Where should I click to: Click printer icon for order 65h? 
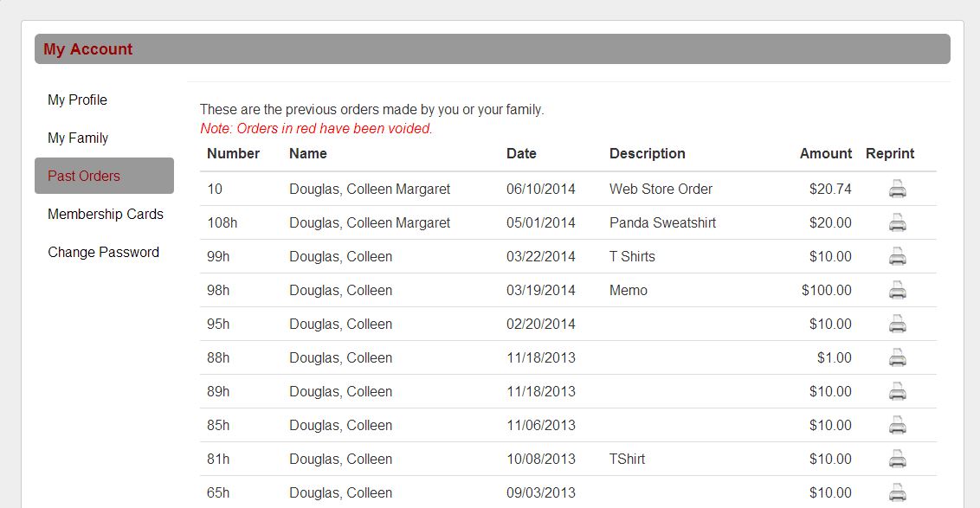click(x=898, y=492)
